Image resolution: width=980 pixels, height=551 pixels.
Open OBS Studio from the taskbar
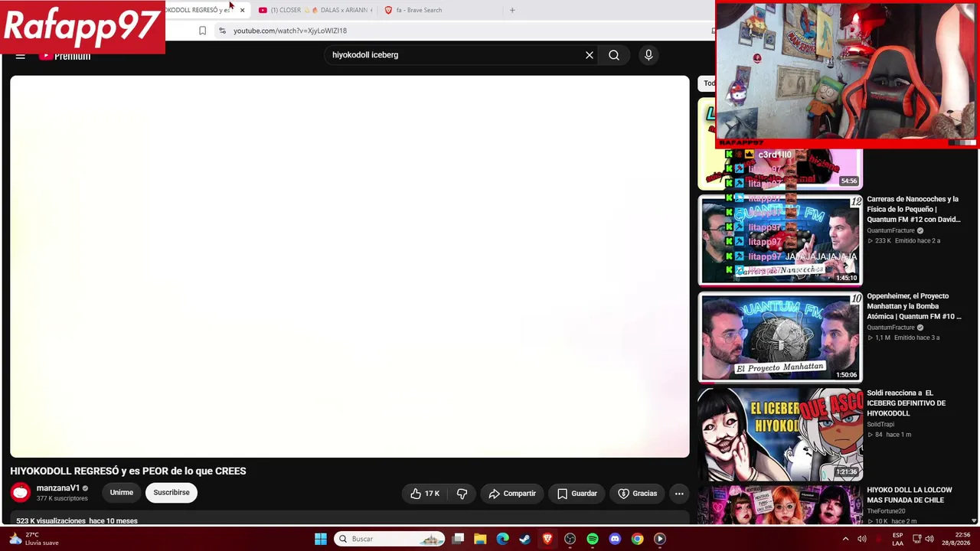(x=570, y=539)
